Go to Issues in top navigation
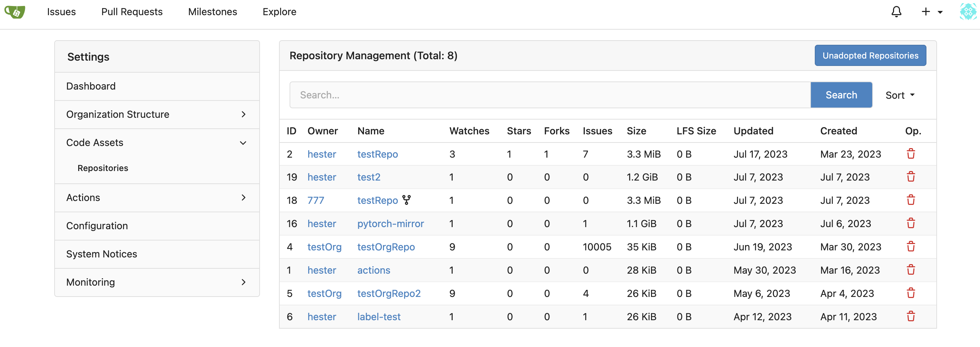 coord(61,12)
